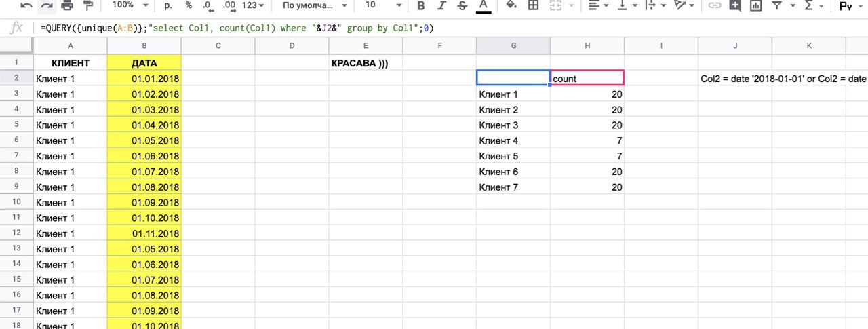Click 'Клиент 3' in column G
This screenshot has width=868, height=329.
click(513, 125)
